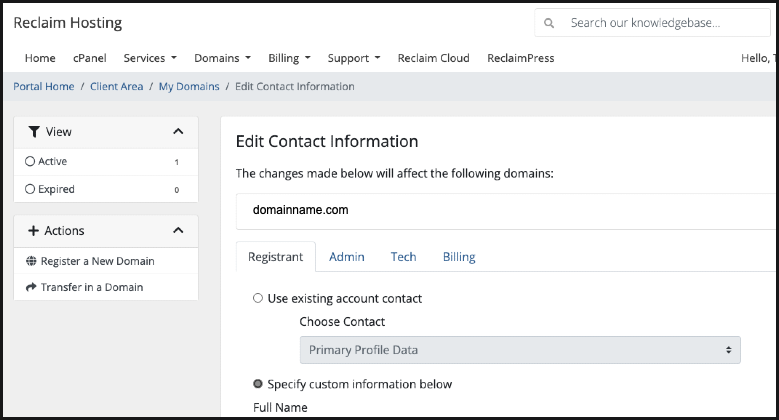Open Reclaim Cloud from navigation
Image resolution: width=779 pixels, height=420 pixels.
tap(433, 58)
